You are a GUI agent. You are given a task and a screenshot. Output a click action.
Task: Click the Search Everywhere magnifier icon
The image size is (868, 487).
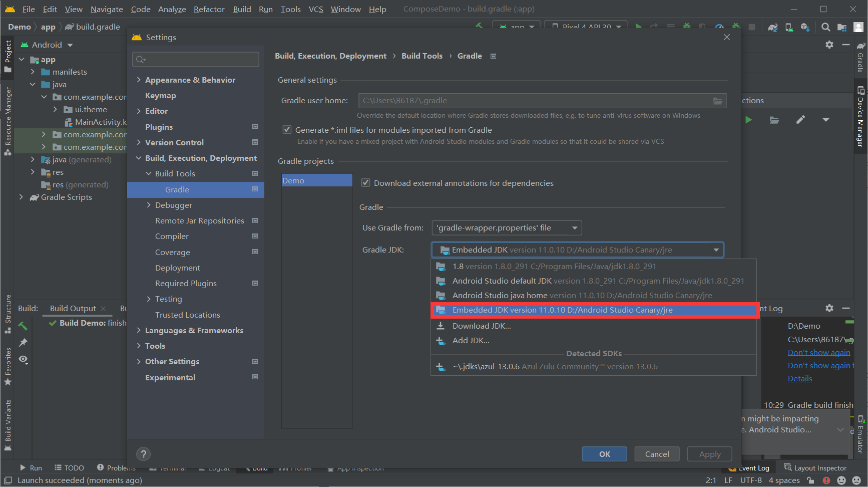826,27
